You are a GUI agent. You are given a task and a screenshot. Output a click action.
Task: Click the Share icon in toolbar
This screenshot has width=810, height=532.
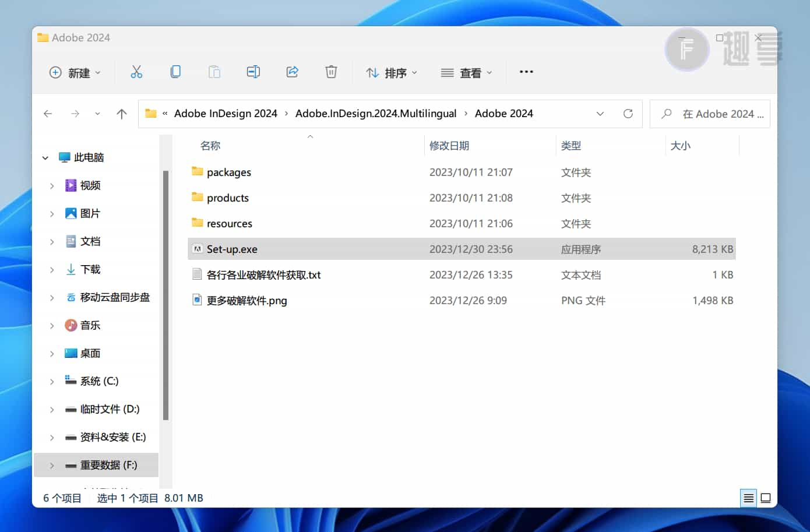pos(293,72)
